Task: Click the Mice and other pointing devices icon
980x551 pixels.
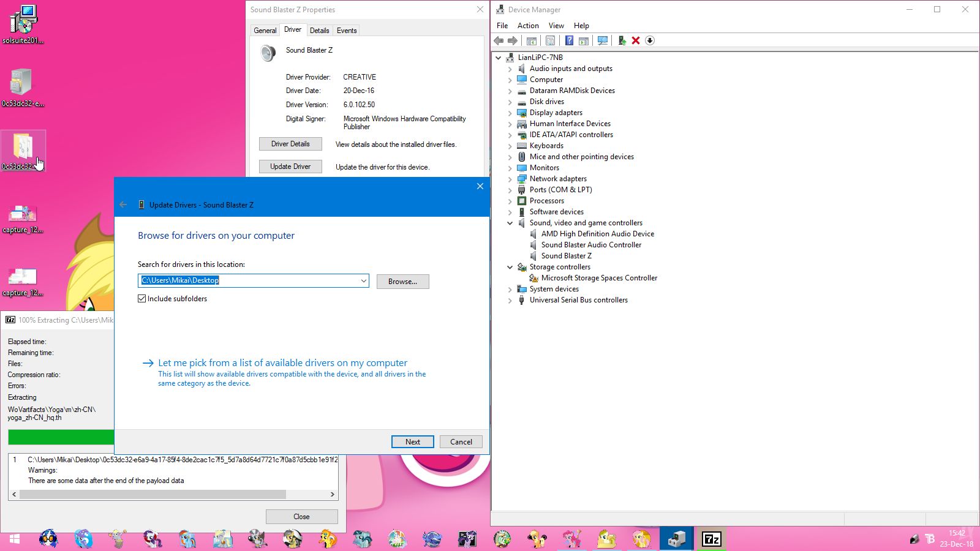Action: tap(522, 157)
